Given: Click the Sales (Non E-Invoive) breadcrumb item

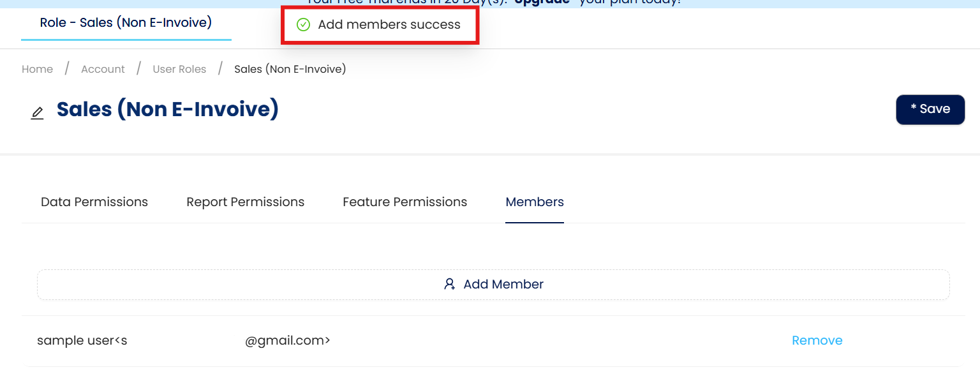Looking at the screenshot, I should click(x=290, y=69).
